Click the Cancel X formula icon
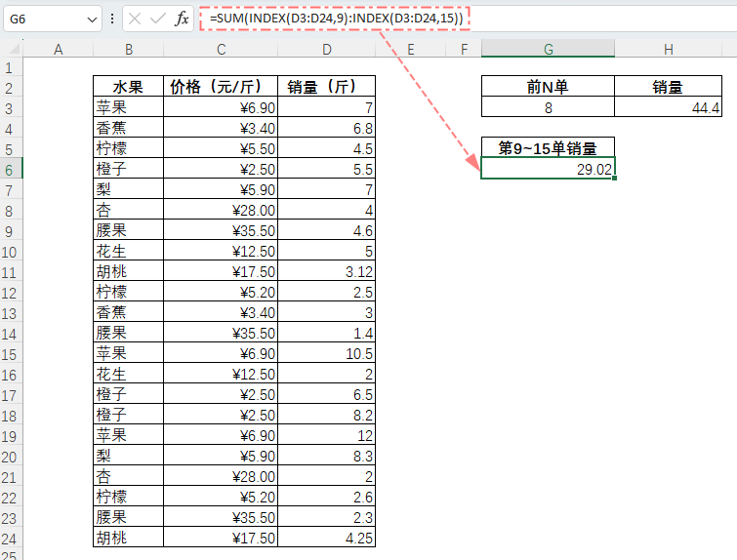 (135, 19)
